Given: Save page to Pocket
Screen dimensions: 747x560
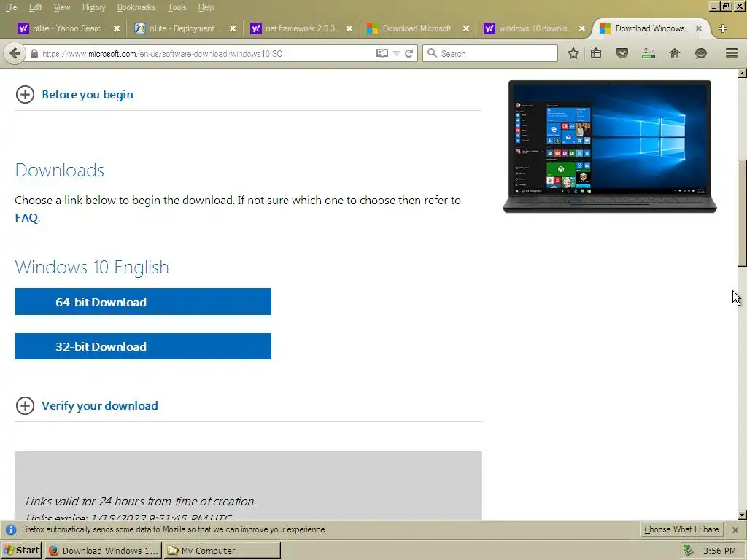Looking at the screenshot, I should click(x=622, y=53).
